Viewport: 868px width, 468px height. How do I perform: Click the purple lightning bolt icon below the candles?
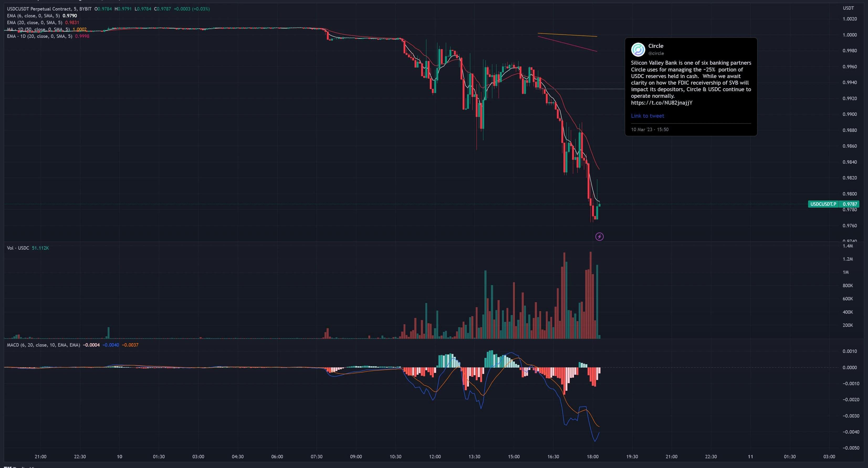click(x=599, y=237)
